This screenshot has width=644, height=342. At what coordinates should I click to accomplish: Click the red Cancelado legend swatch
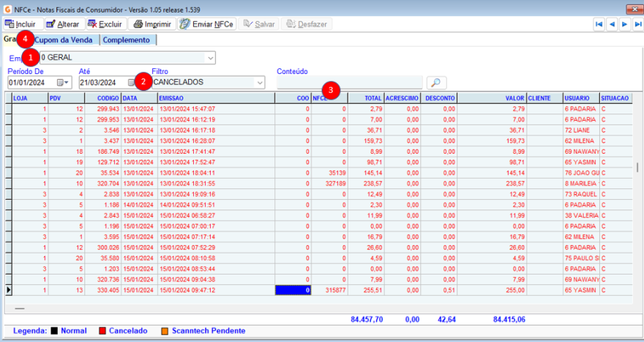102,331
